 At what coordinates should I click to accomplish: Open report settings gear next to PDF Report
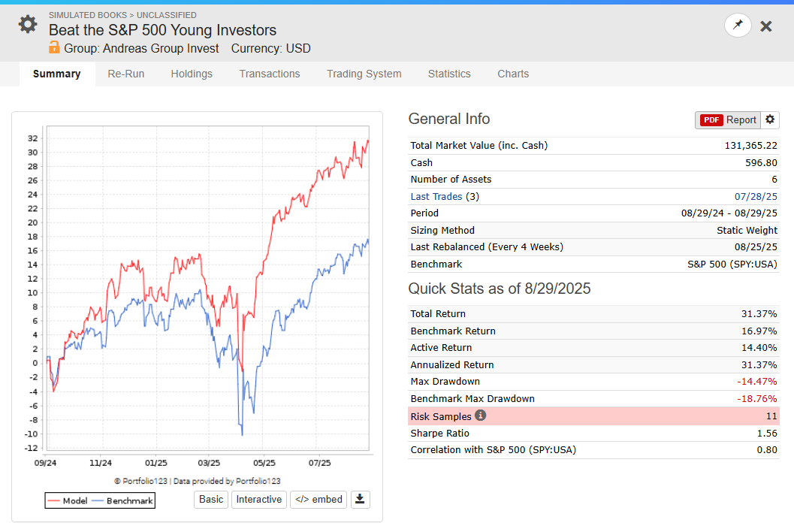pos(770,119)
